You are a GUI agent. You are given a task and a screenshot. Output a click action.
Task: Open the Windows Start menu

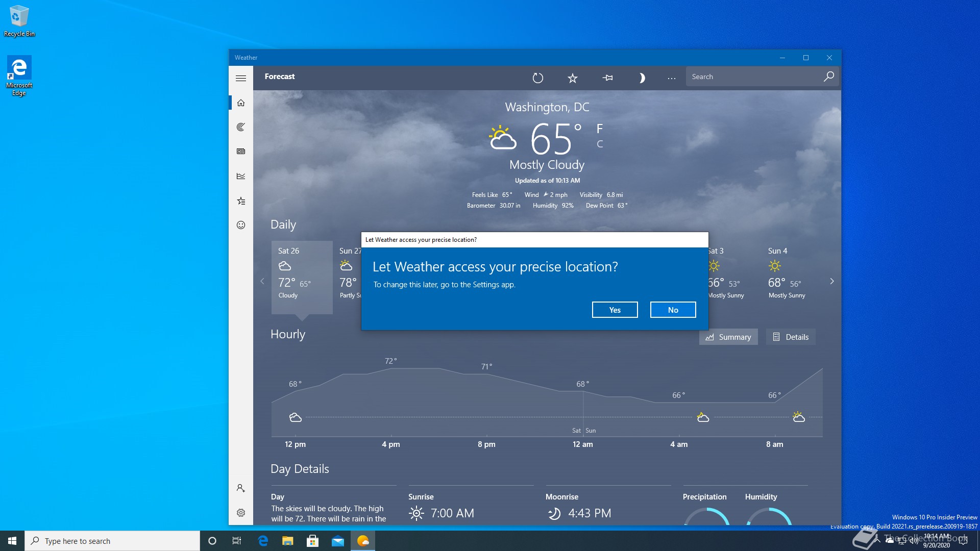12,541
